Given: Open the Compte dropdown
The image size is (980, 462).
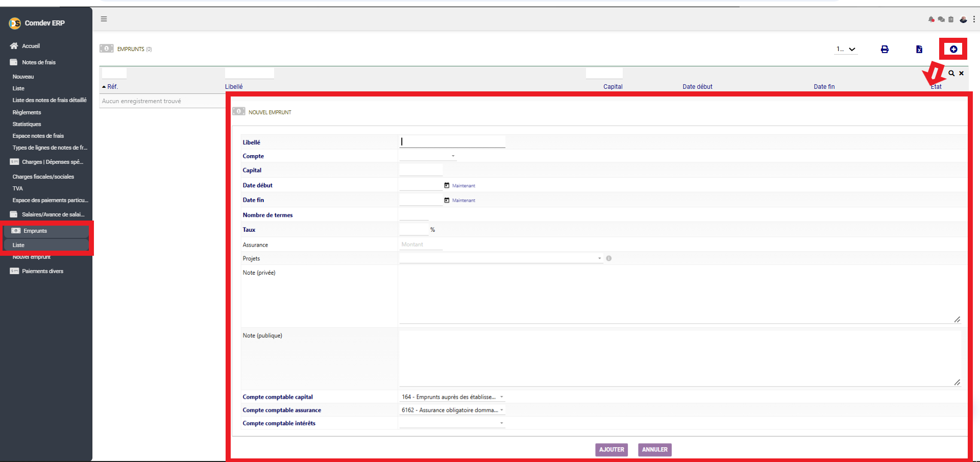Looking at the screenshot, I should click(x=428, y=156).
